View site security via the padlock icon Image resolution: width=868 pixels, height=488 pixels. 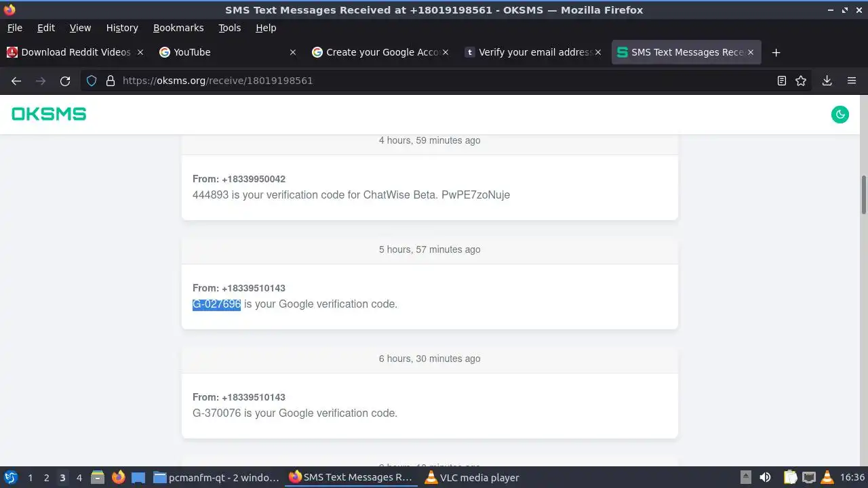click(x=111, y=81)
